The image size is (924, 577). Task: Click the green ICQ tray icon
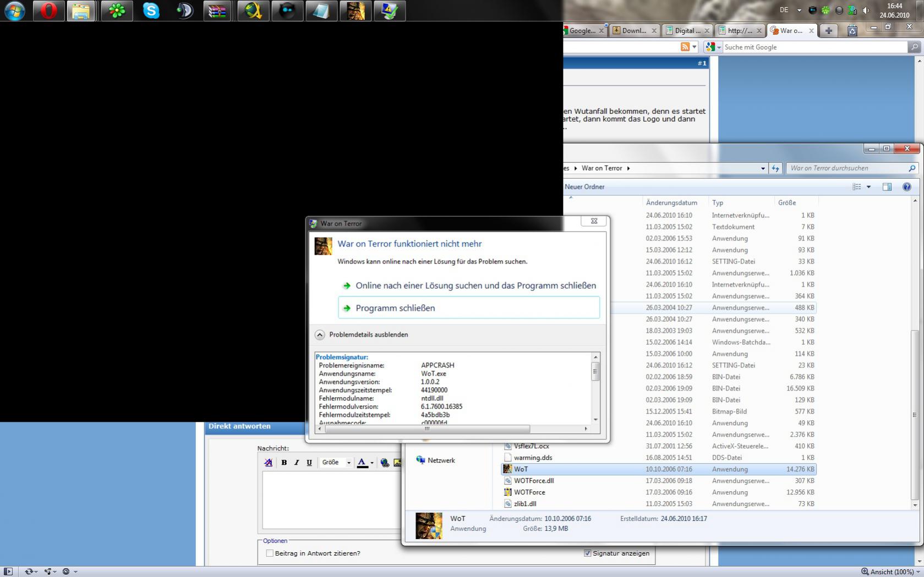pos(825,10)
